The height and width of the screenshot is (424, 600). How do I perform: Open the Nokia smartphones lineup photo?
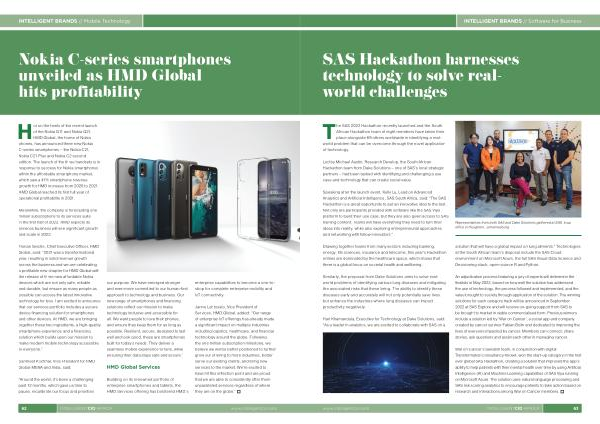203,196
